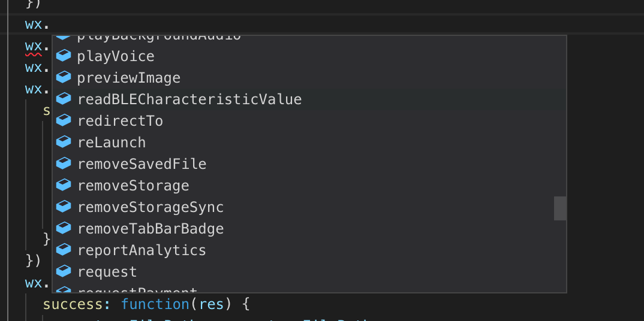Pick the readBLECharacteristicValue completion
The width and height of the screenshot is (644, 321).
pos(189,99)
